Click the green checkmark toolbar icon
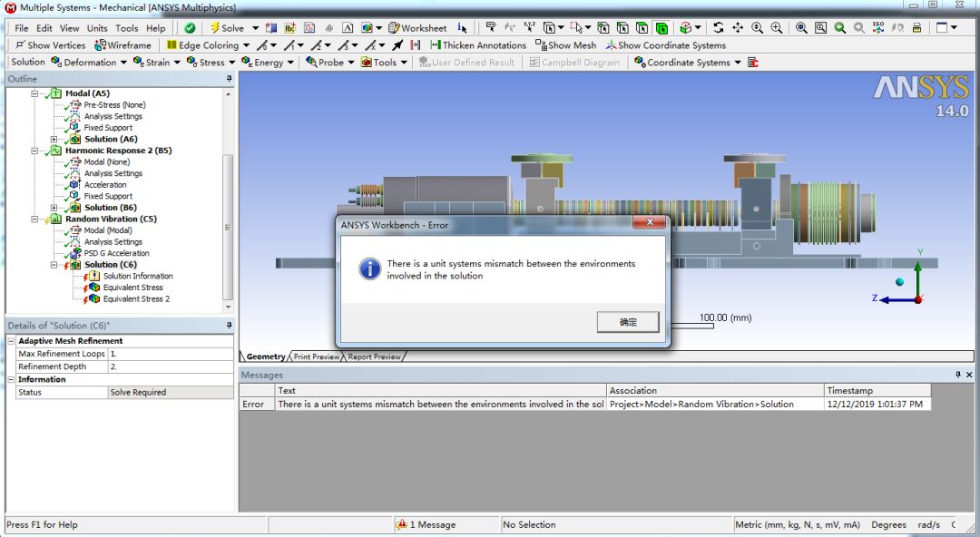The height and width of the screenshot is (537, 980). (190, 28)
